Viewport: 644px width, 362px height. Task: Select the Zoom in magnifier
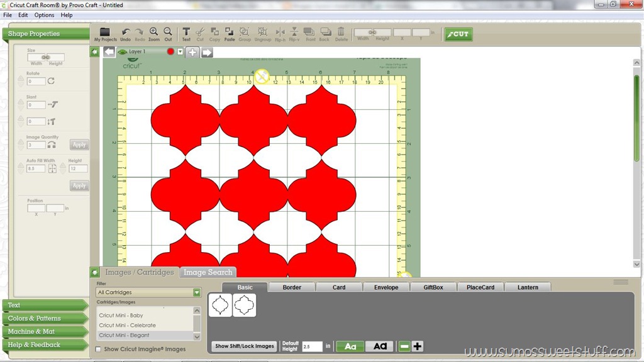153,31
